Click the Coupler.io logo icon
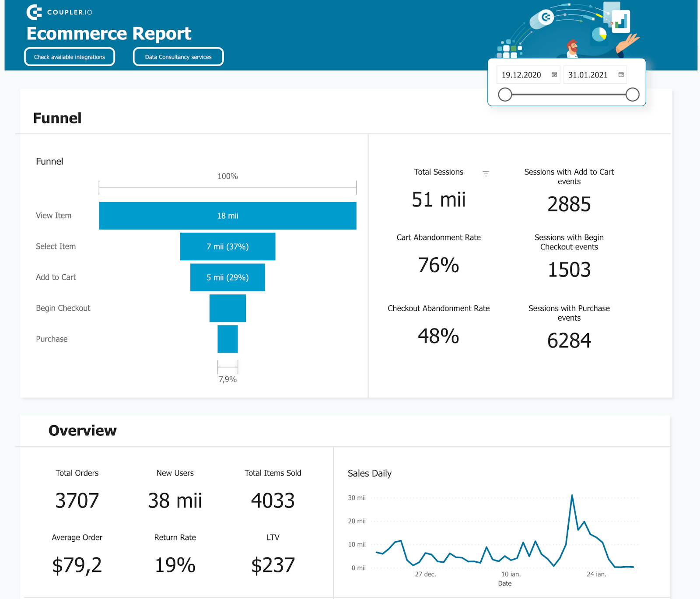Viewport: 700px width, 599px height. pyautogui.click(x=34, y=12)
